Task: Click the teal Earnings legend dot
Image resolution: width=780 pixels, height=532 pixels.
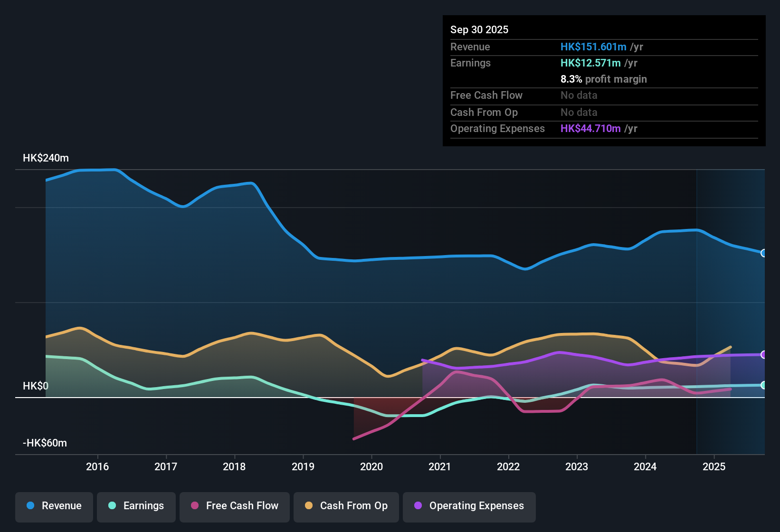Action: 112,506
